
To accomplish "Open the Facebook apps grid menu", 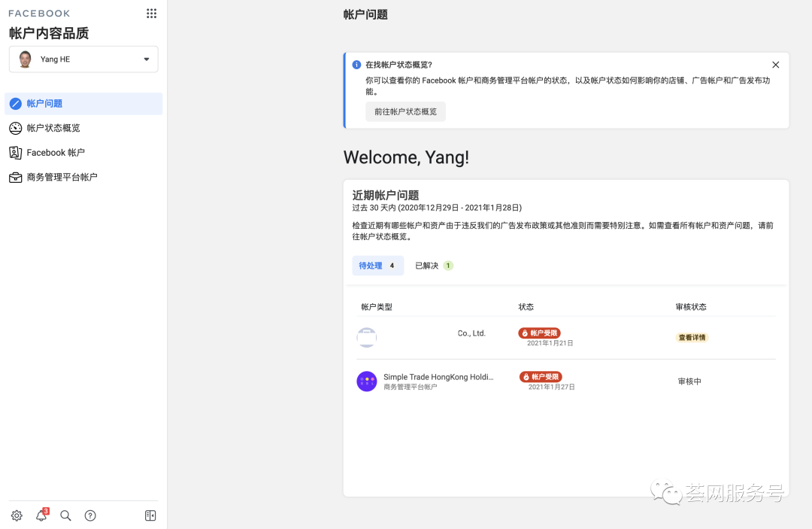I will (x=151, y=14).
